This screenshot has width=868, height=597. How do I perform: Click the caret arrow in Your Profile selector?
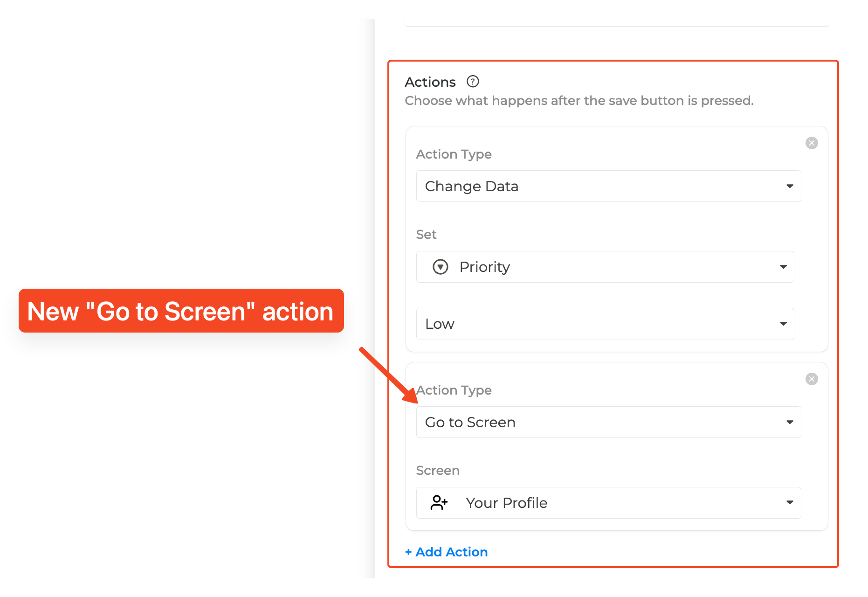[790, 503]
